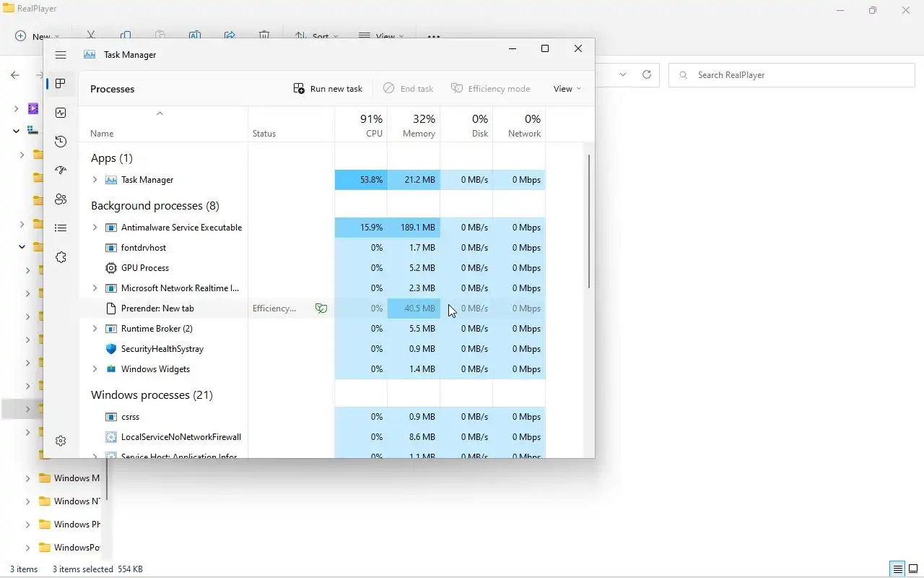Click the Prerender: New tab page icon
The image size is (924, 578).
[110, 309]
